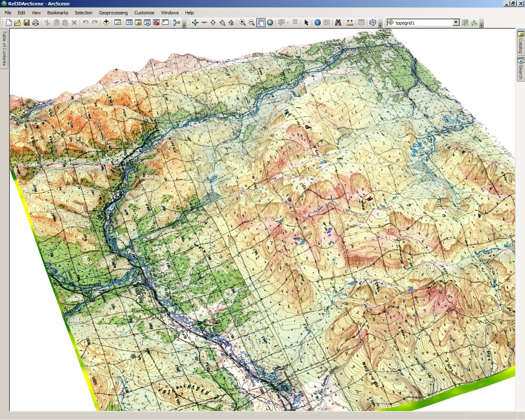Zoom to full extent globe icon
The image size is (525, 420).
tap(270, 23)
